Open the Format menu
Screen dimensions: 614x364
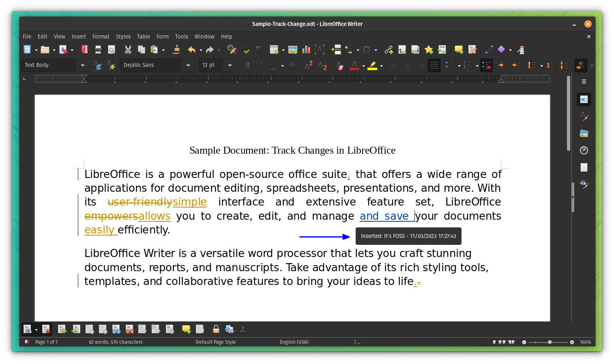(x=101, y=36)
